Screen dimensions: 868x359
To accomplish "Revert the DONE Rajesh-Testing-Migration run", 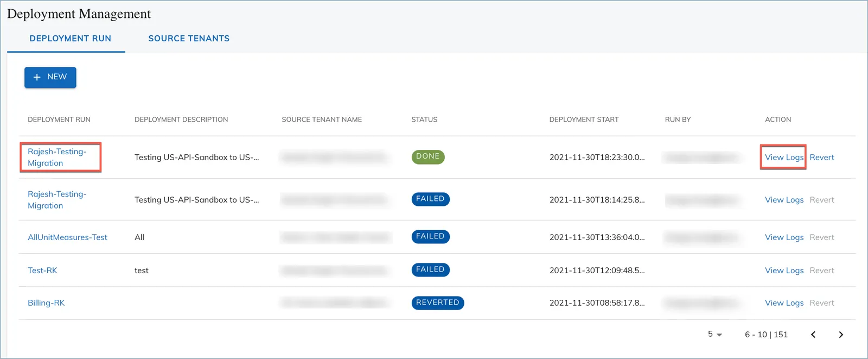I will point(822,157).
